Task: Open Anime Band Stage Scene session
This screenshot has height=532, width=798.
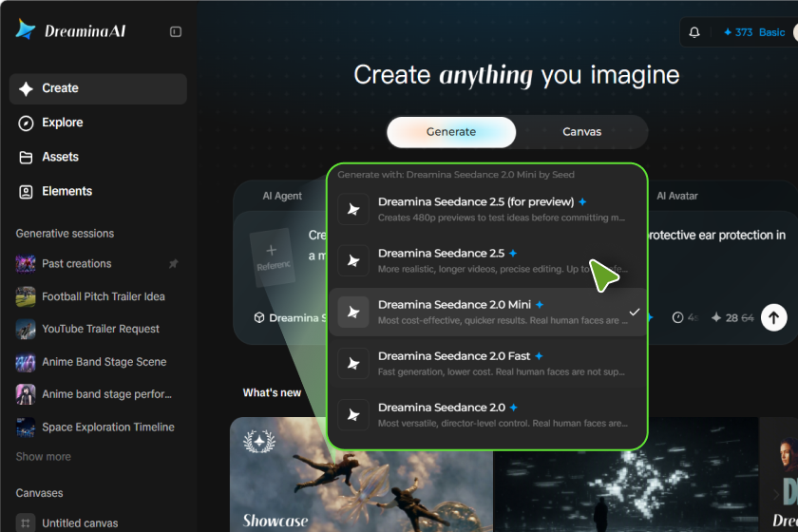Action: [98, 362]
